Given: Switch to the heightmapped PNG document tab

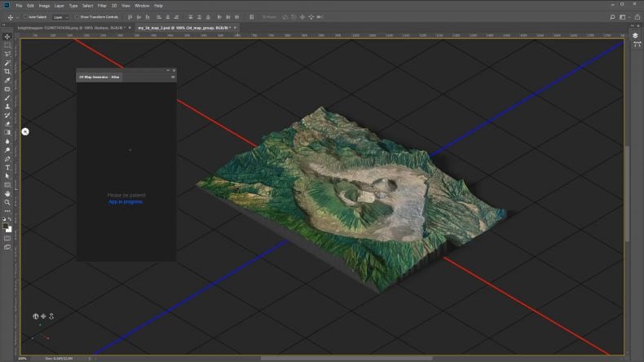Looking at the screenshot, I should [72, 28].
